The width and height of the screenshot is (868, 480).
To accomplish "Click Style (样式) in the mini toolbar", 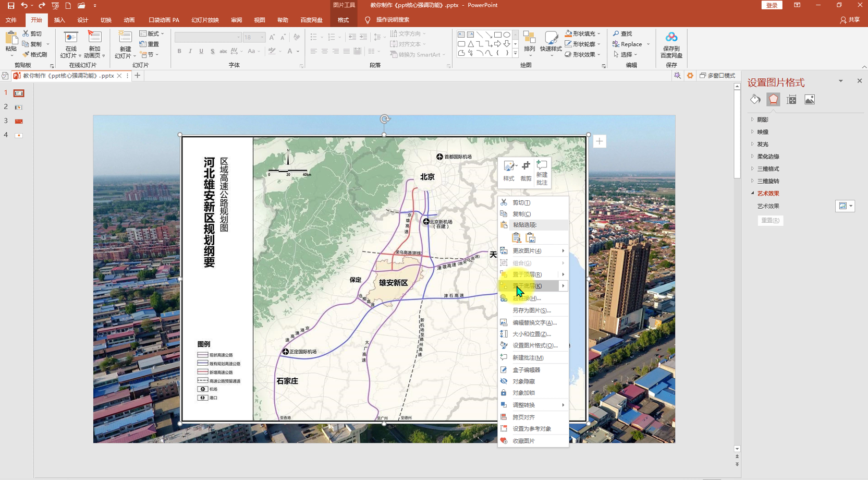I will 509,171.
